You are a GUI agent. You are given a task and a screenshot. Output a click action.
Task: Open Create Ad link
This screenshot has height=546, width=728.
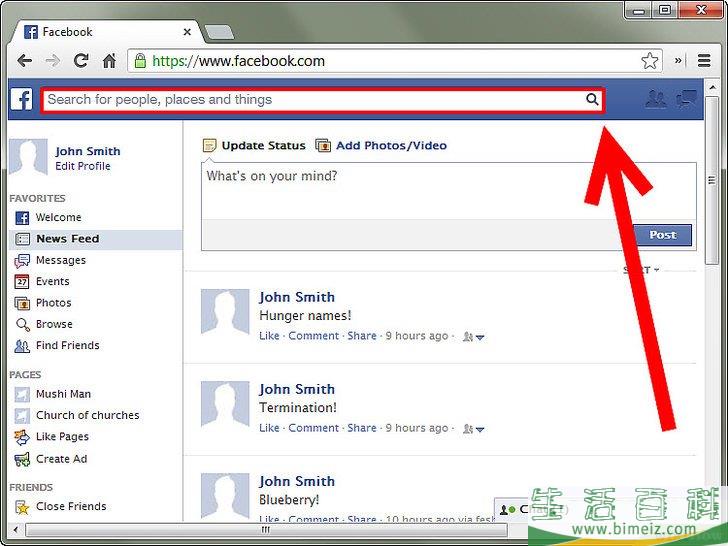click(61, 459)
